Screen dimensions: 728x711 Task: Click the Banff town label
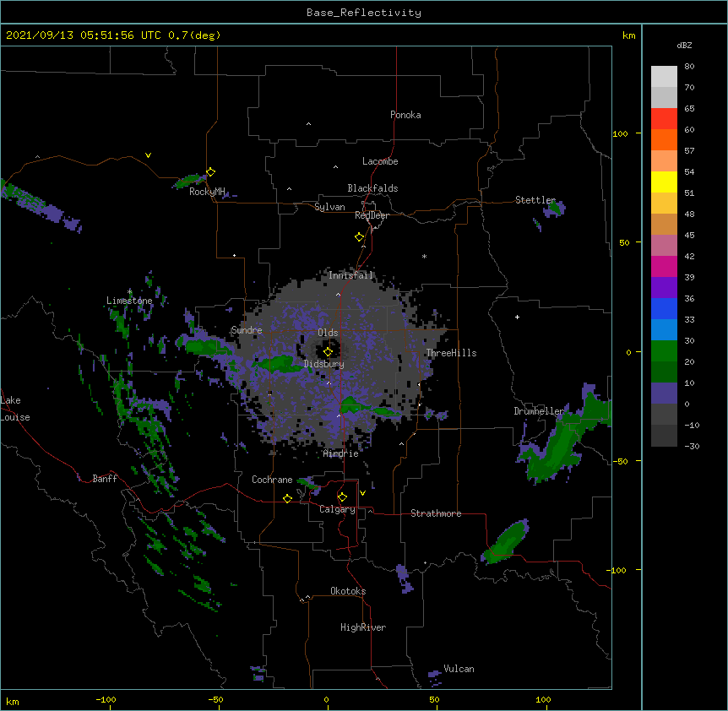[x=105, y=479]
